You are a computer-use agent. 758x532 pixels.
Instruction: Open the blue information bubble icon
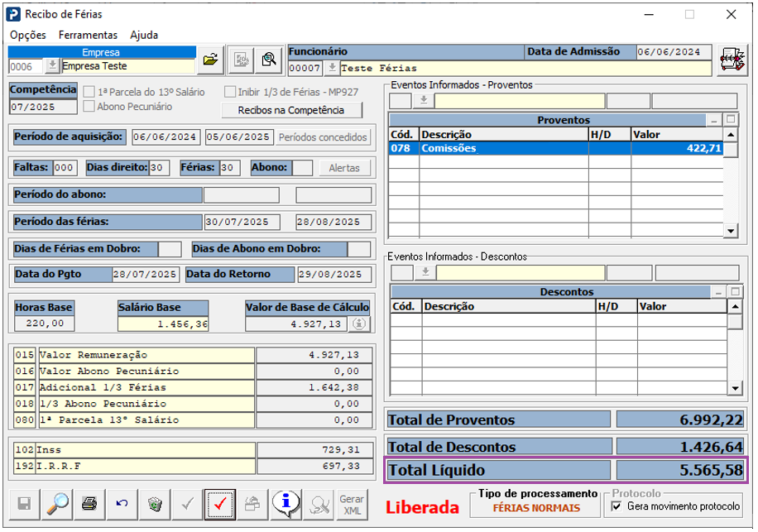point(285,503)
